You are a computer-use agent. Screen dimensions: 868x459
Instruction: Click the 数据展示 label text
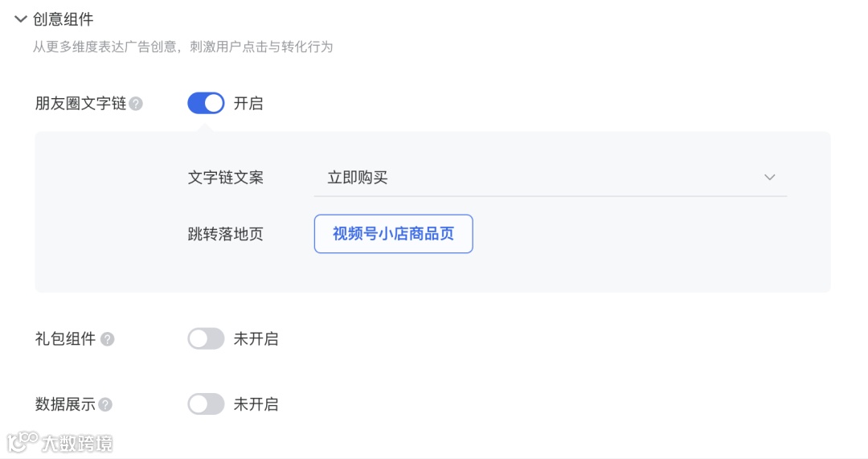click(x=65, y=404)
